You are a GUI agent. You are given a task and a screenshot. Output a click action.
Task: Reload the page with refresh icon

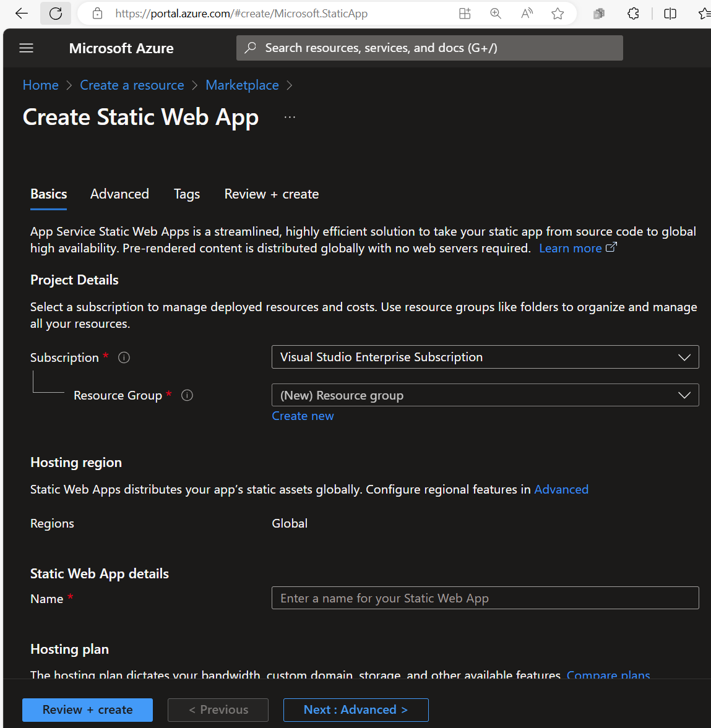[56, 14]
